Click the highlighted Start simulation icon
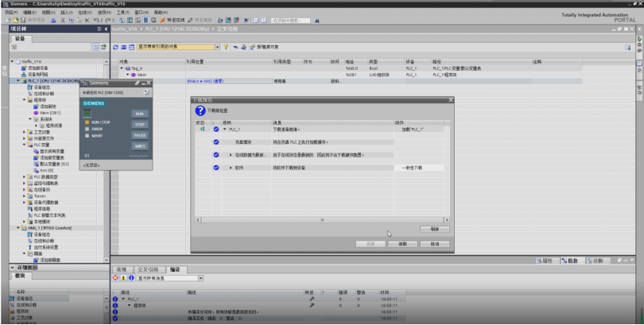The width and height of the screenshot is (644, 325). coord(145,20)
